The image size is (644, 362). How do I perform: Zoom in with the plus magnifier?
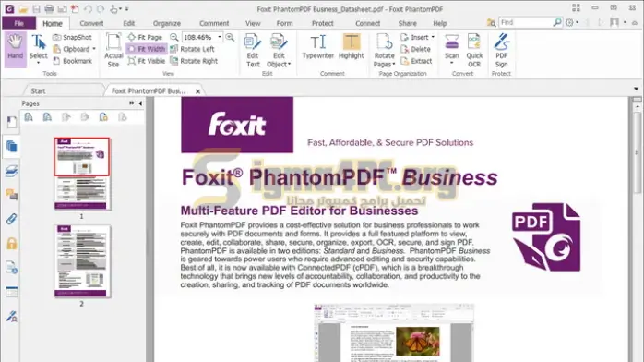click(x=230, y=37)
